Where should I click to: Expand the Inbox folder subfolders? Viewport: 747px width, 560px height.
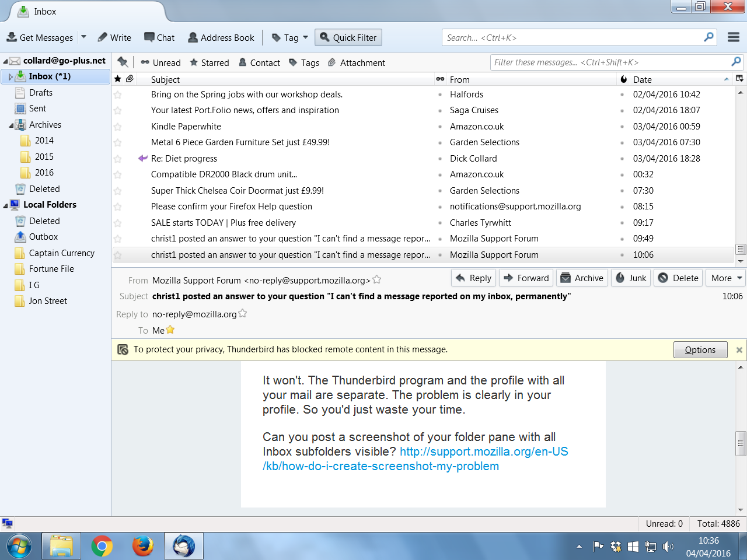11,76
